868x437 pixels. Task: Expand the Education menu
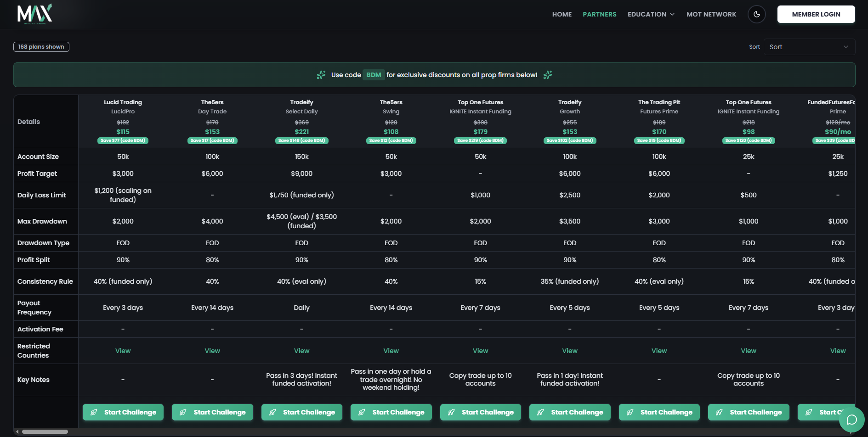(651, 14)
